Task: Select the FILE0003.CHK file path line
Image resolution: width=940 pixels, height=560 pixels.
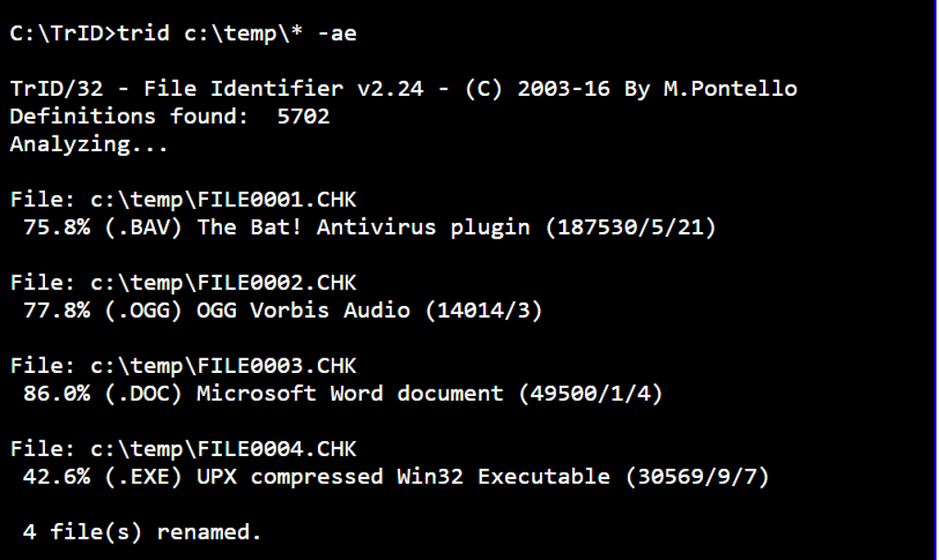Action: (182, 366)
